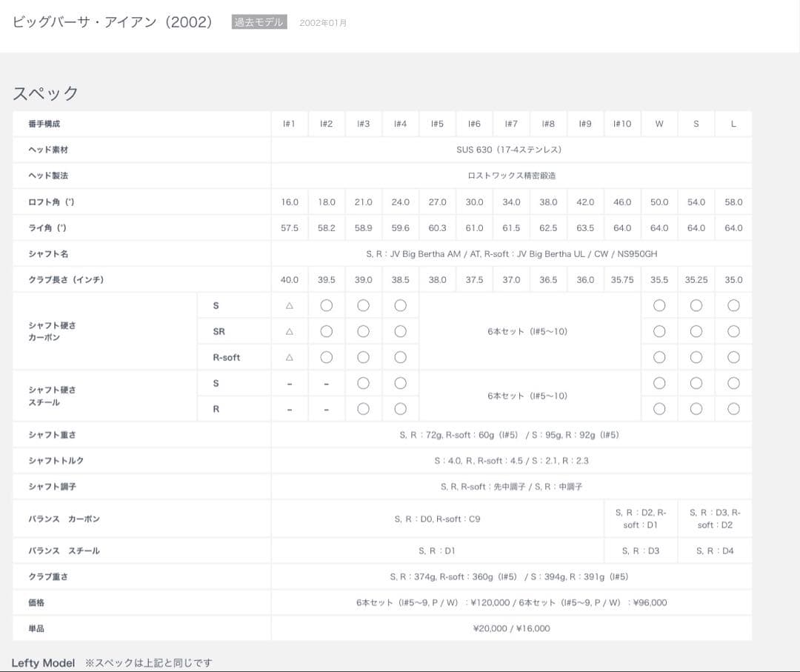
Task: Click lie angle value 63.5
Action: (585, 228)
